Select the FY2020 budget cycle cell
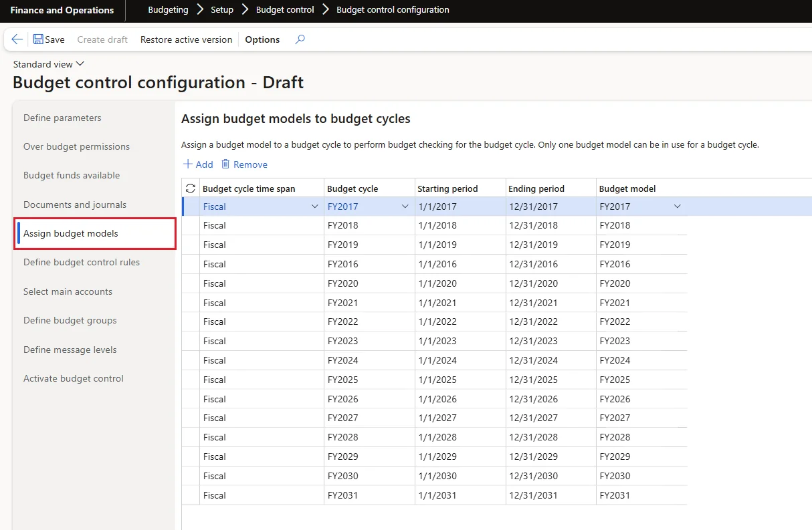This screenshot has height=530, width=812. (x=369, y=283)
